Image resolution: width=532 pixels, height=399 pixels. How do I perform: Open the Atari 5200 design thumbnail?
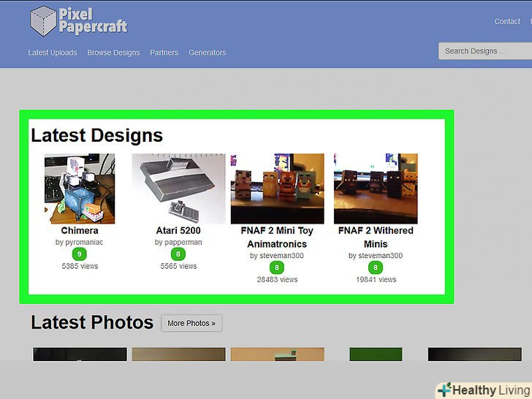pyautogui.click(x=178, y=188)
